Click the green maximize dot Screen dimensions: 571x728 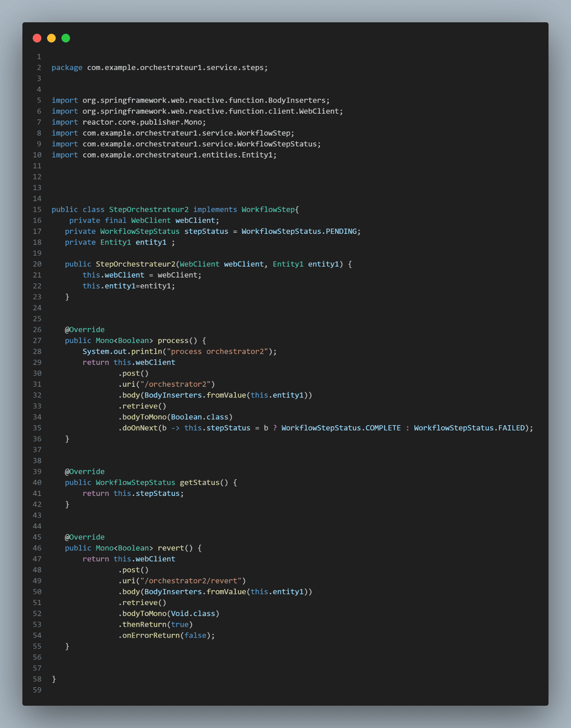click(x=66, y=38)
